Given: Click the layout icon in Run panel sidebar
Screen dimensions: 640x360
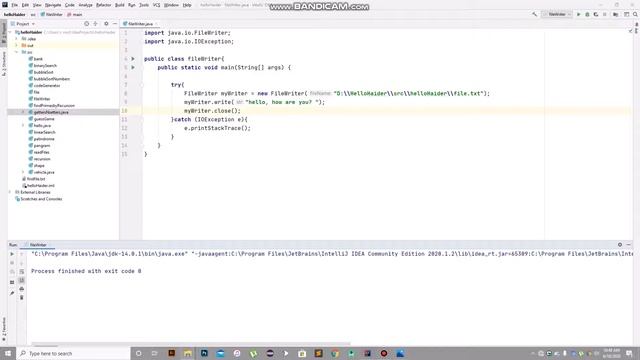Looking at the screenshot, I should pos(12,282).
